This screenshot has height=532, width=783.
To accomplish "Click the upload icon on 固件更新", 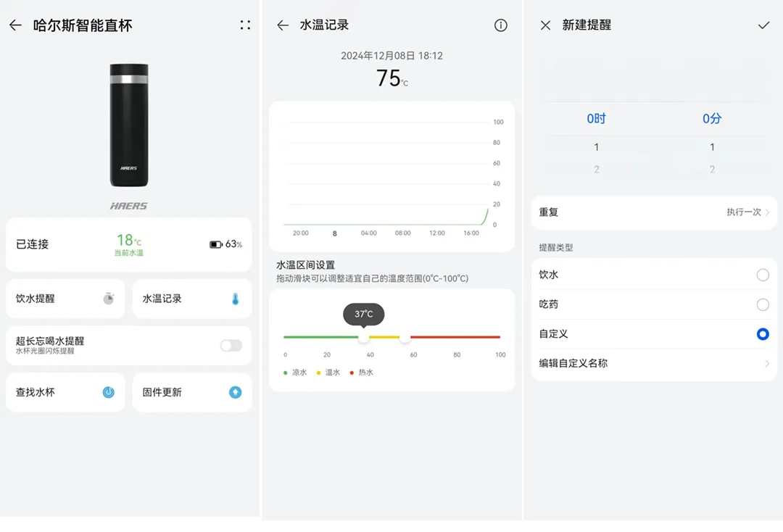I will point(235,392).
